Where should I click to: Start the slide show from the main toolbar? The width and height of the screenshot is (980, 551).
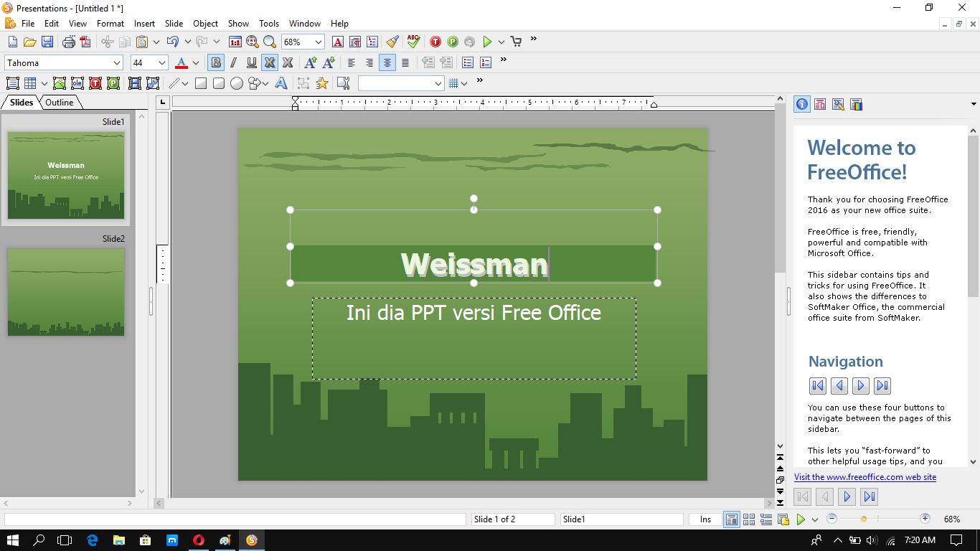coord(487,42)
